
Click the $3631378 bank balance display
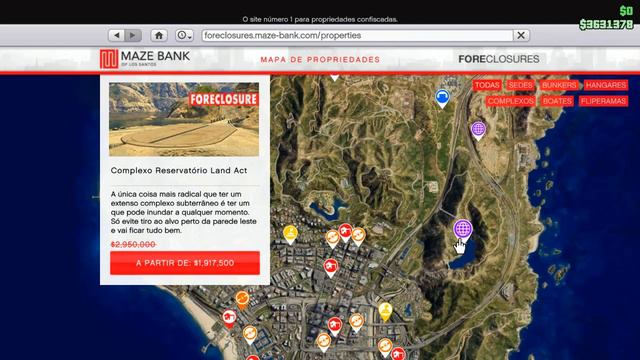(606, 24)
